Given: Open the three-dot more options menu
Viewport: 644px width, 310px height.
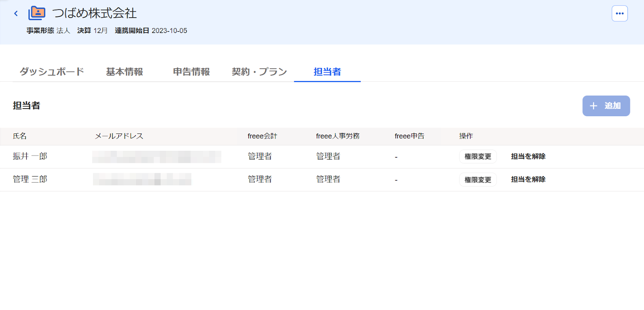Looking at the screenshot, I should point(619,13).
